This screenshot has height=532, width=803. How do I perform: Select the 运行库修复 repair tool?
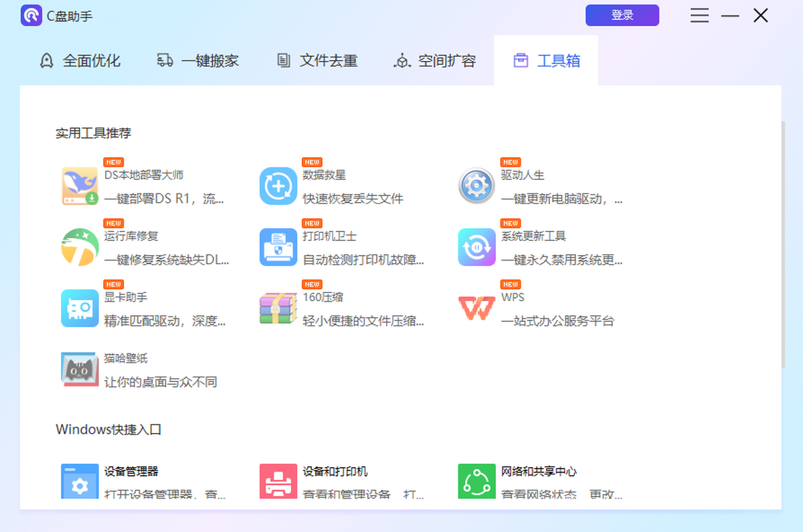80,247
